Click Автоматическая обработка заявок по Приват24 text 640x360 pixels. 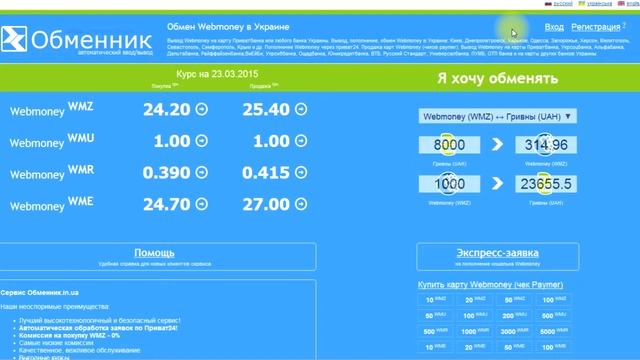[x=98, y=328]
